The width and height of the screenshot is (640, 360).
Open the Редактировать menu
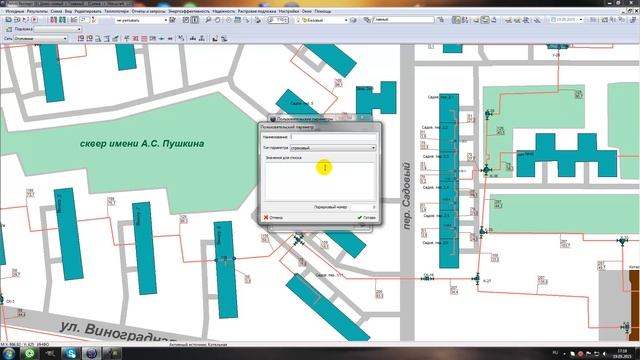pyautogui.click(x=88, y=11)
